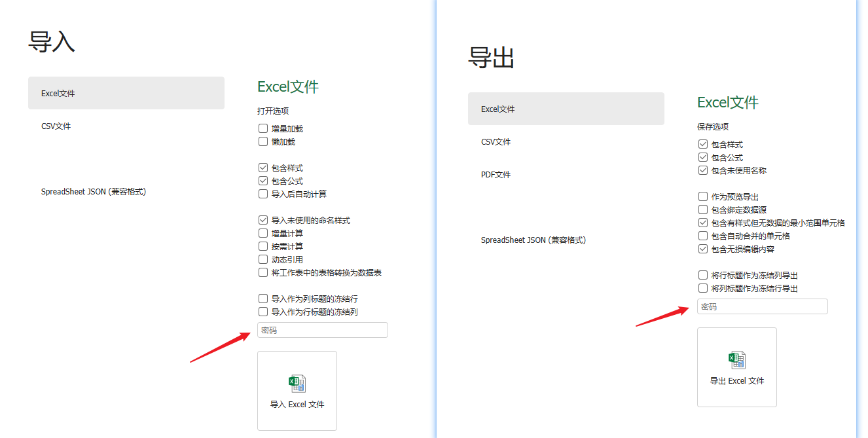Enable 导入后自动计算 checkbox
Viewport: 868px width, 438px height.
pos(263,194)
